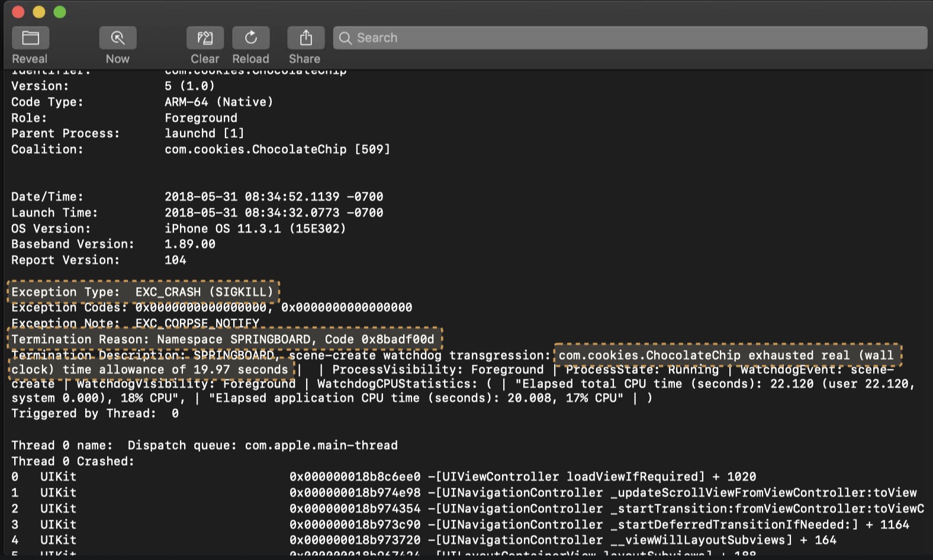This screenshot has height=560, width=933.
Task: Click the 'Role:' label
Action: (x=29, y=118)
